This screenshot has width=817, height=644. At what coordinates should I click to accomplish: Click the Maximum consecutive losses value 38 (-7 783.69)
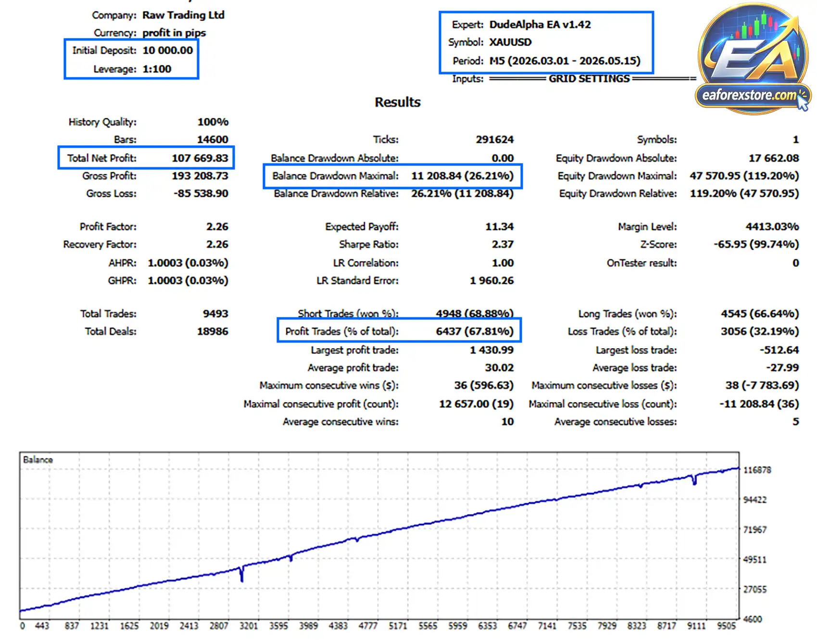(x=762, y=385)
